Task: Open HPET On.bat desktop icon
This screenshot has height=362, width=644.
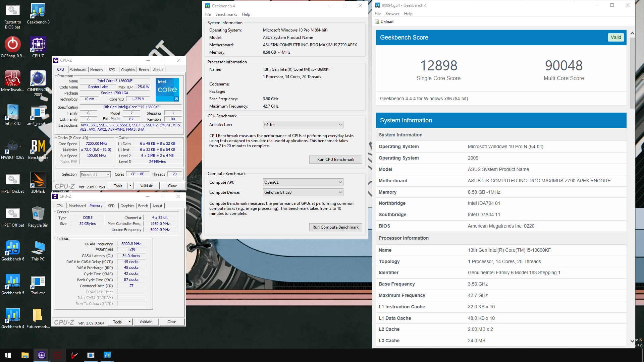Action: (x=12, y=183)
